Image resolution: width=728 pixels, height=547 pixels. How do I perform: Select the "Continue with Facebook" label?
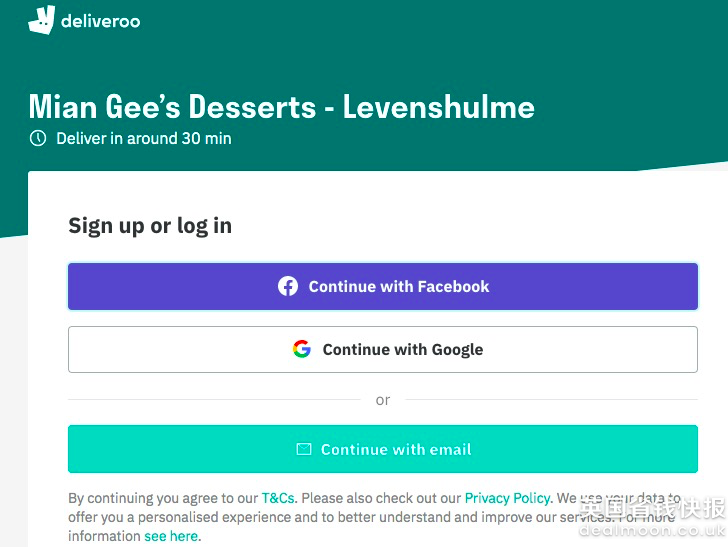point(399,287)
